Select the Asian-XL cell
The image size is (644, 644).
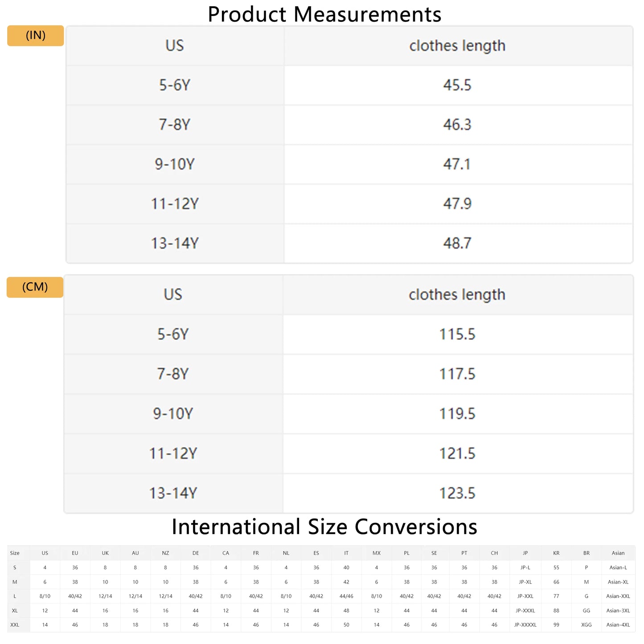[618, 582]
